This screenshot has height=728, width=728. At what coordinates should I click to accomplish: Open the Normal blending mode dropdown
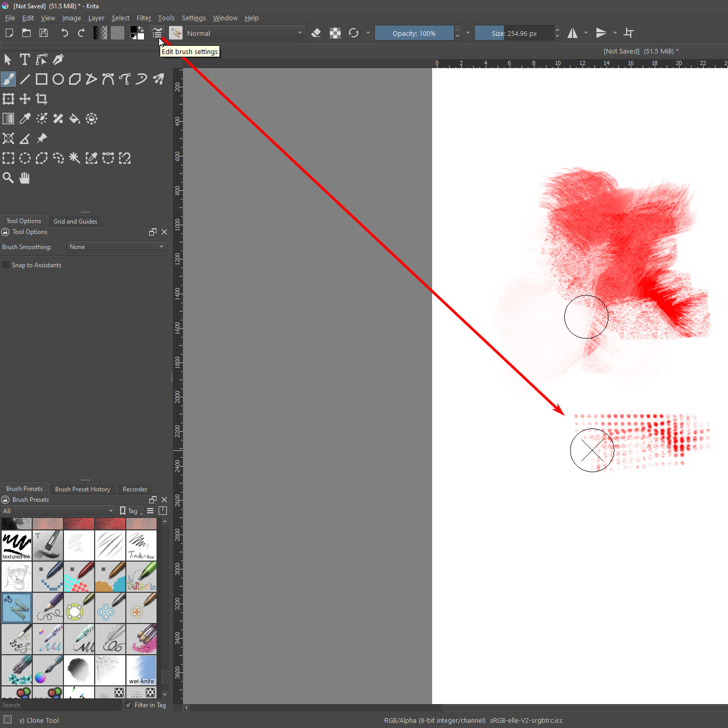(x=244, y=33)
